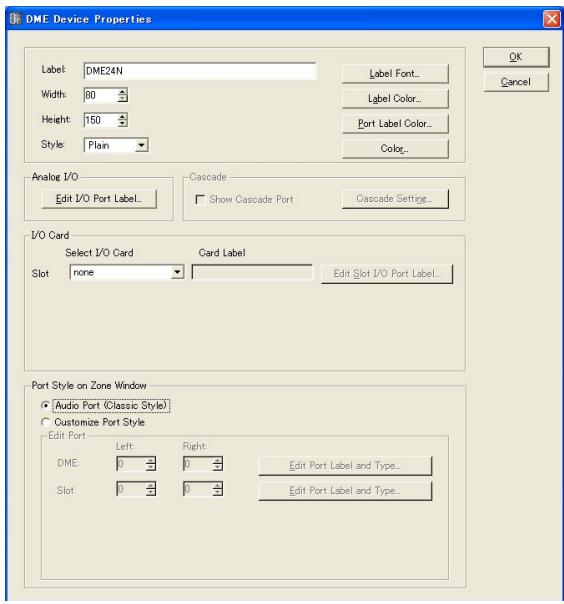Select Customize Port Style radio button

click(x=45, y=422)
